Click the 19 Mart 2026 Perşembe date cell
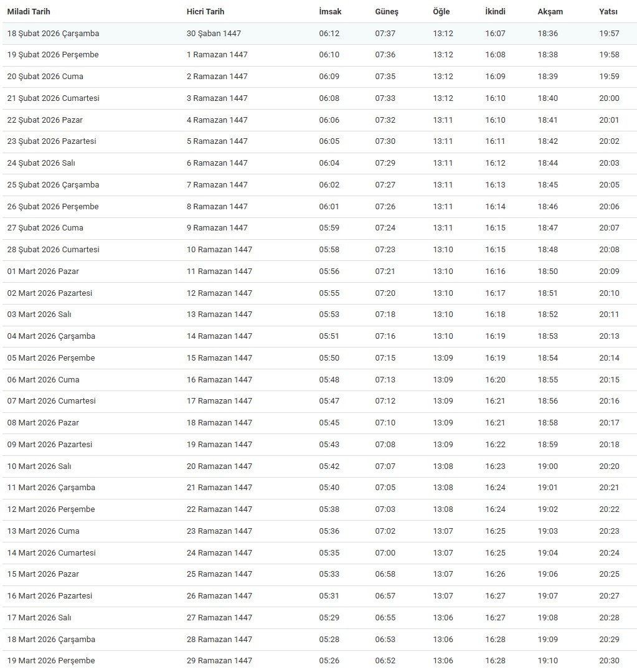Viewport: 637px width, 672px height. [x=51, y=661]
